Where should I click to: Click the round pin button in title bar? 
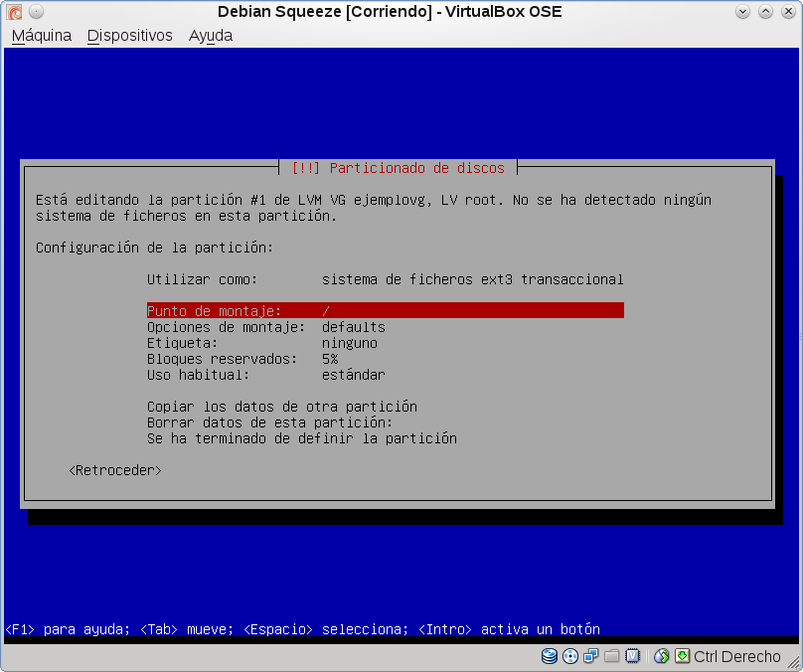(36, 11)
